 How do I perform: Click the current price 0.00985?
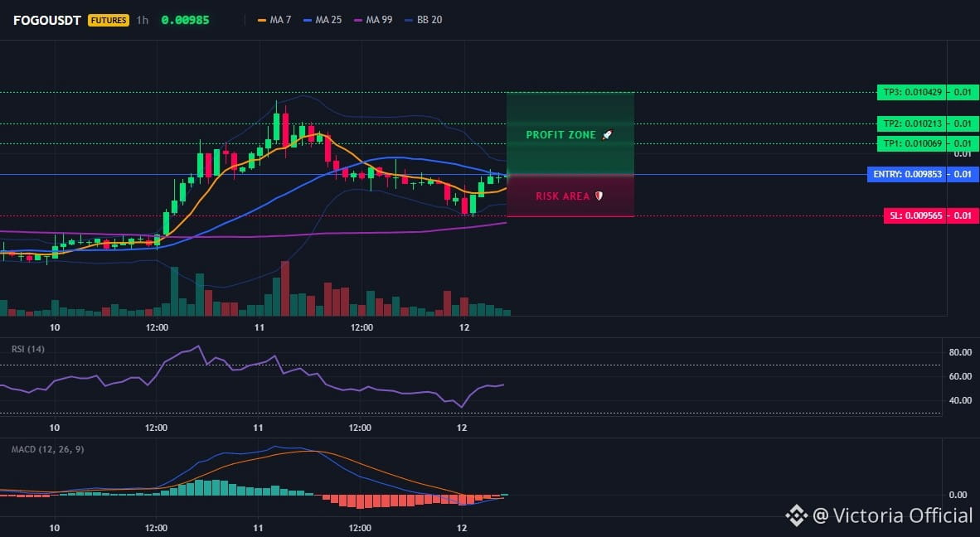click(185, 20)
